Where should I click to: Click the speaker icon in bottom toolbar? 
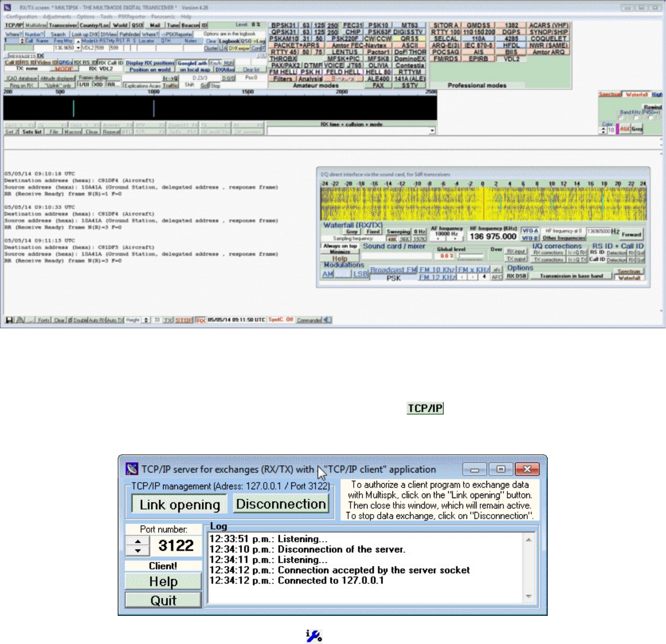click(327, 320)
